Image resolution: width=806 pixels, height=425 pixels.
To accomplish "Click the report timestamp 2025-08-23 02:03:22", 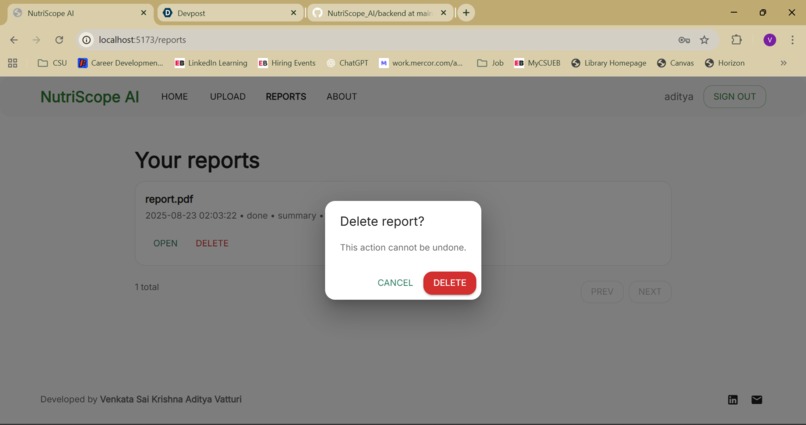I will pos(191,216).
